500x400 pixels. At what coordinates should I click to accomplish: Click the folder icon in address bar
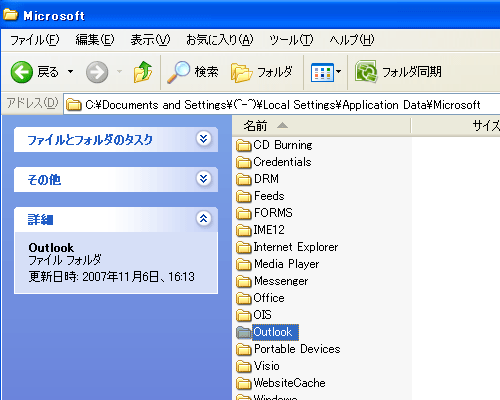73,105
